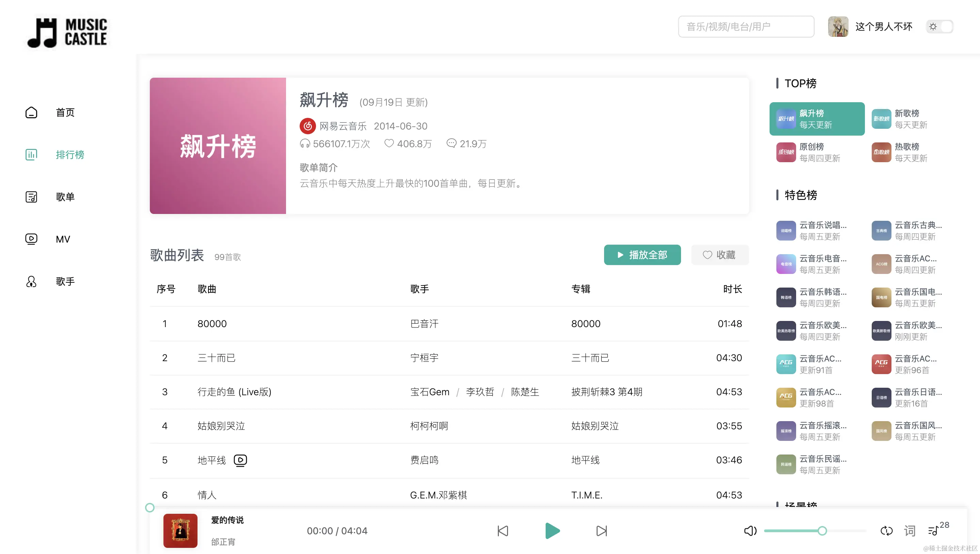Open the 原创榜 chart icon

[786, 152]
